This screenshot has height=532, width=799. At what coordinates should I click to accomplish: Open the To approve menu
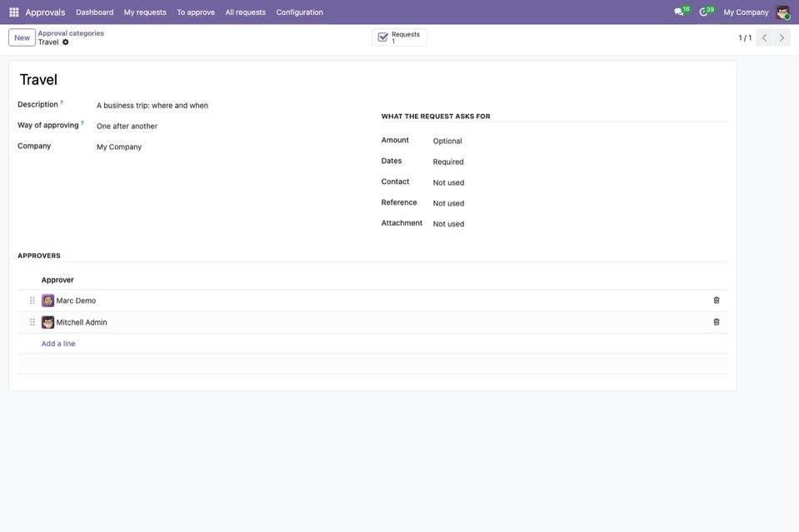(x=196, y=12)
